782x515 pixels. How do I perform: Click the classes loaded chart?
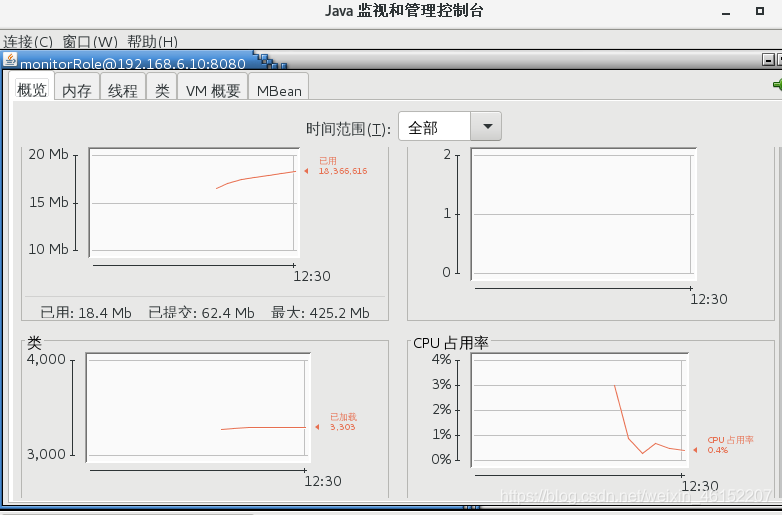pyautogui.click(x=198, y=407)
